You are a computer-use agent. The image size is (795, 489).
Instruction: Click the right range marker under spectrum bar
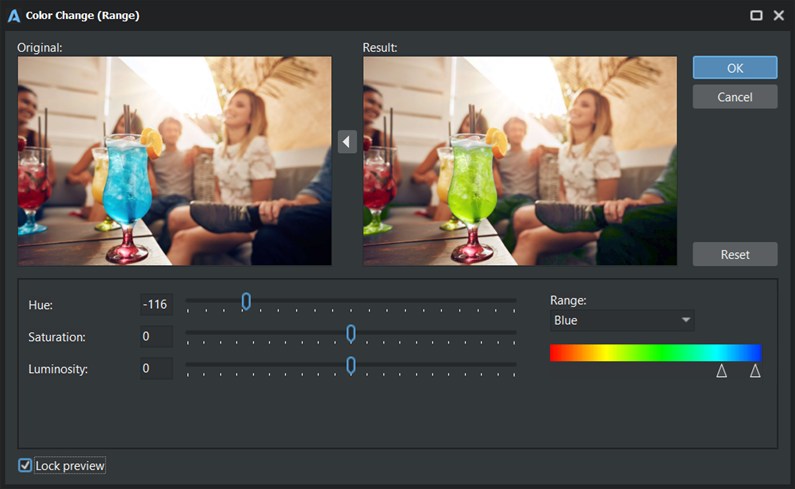pos(755,371)
